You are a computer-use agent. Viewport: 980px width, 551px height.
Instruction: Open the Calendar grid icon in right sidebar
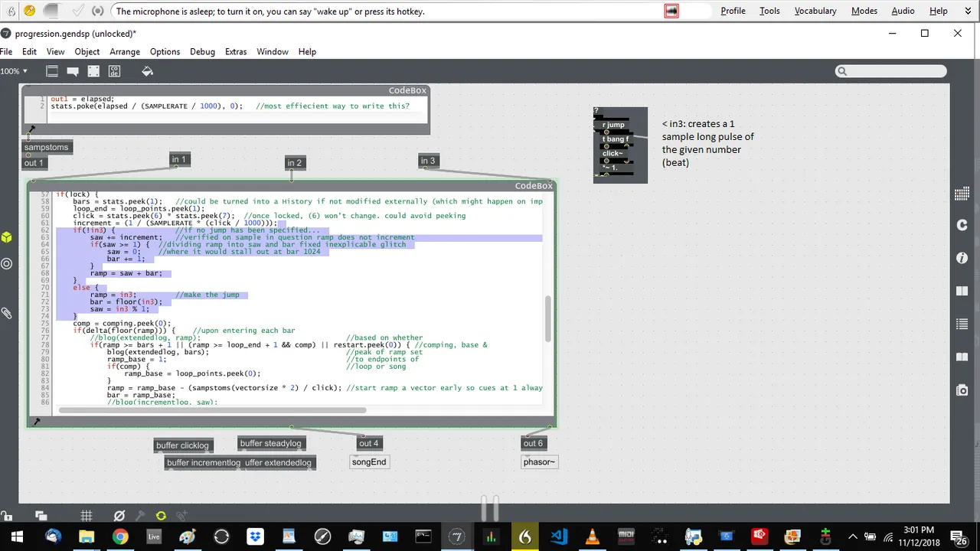(962, 194)
